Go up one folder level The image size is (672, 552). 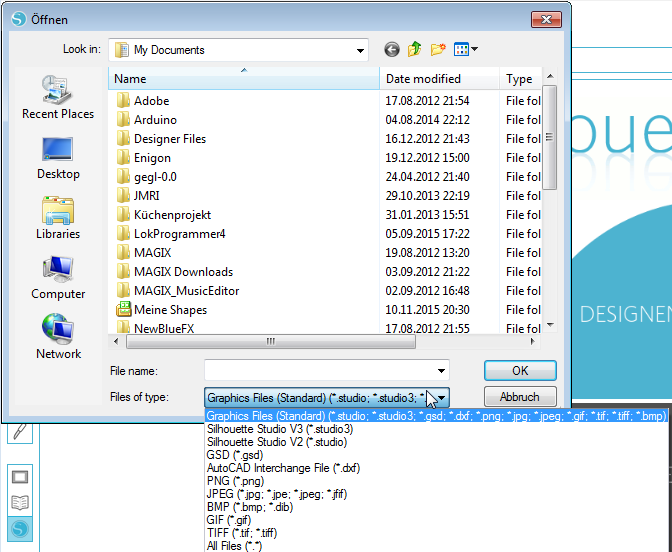(x=414, y=50)
